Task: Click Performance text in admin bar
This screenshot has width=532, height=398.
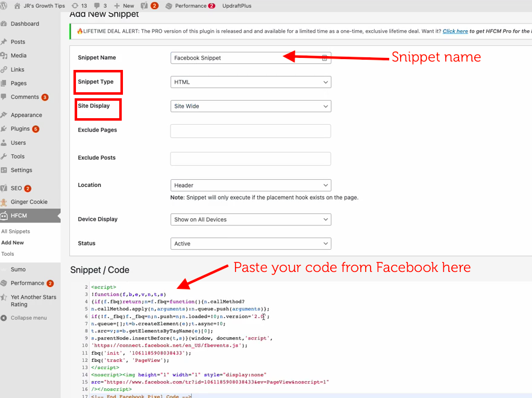Action: pos(190,6)
